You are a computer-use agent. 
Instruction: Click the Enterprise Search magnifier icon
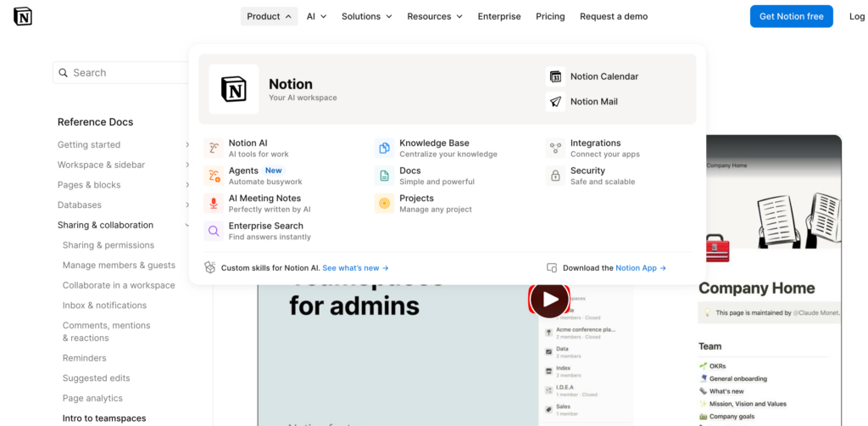click(x=214, y=231)
